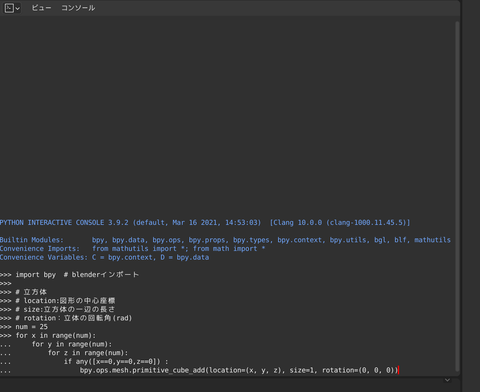Click the '# 立方体' comment line
The width and height of the screenshot is (480, 392).
point(23,292)
